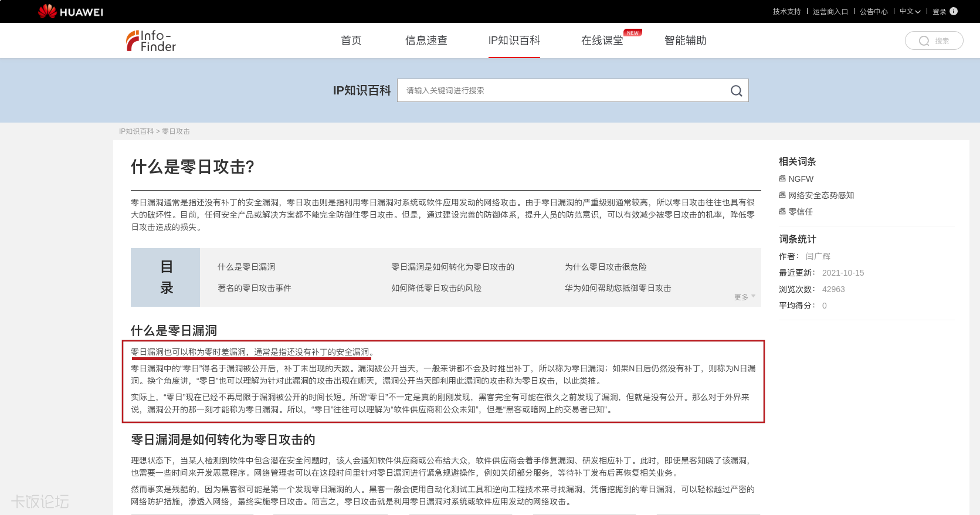
Task: Click the icon beside 网络安全态势感知
Action: click(x=782, y=195)
